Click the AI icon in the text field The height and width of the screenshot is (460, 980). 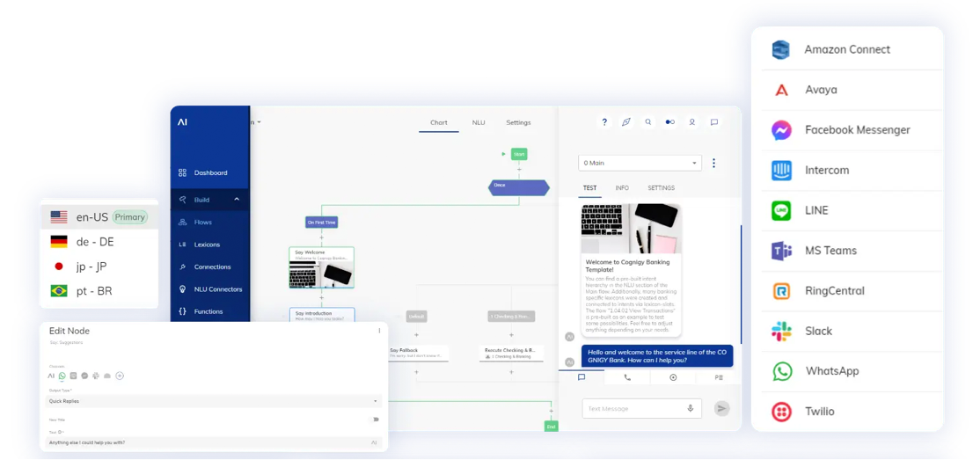[374, 442]
